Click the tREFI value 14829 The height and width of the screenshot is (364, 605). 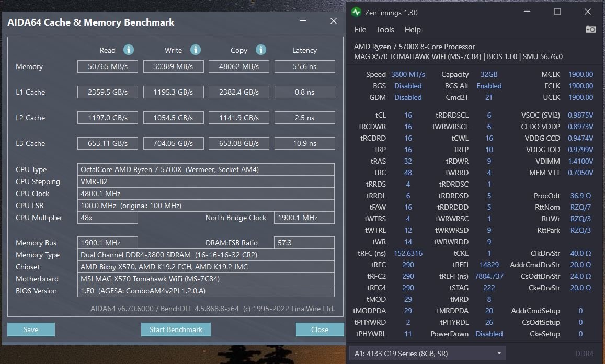point(489,265)
